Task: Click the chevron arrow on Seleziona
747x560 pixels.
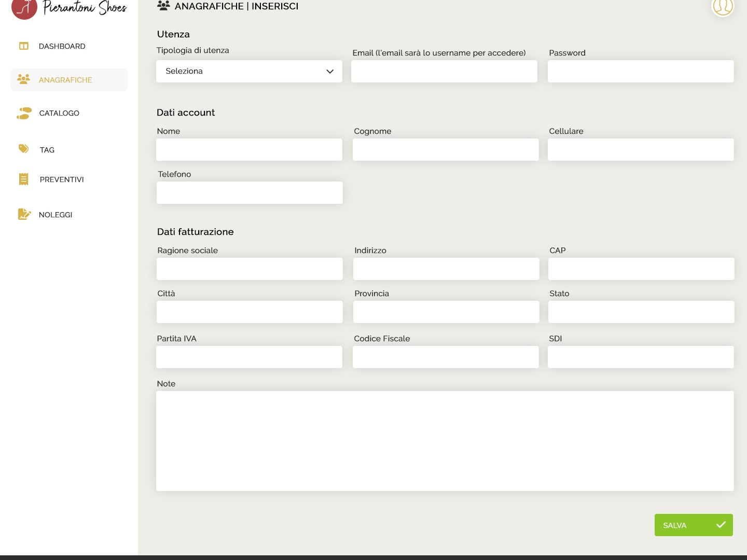Action: click(330, 72)
